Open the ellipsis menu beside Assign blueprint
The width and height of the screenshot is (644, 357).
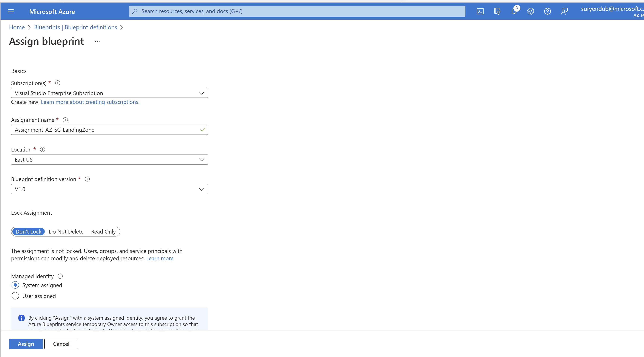point(97,41)
